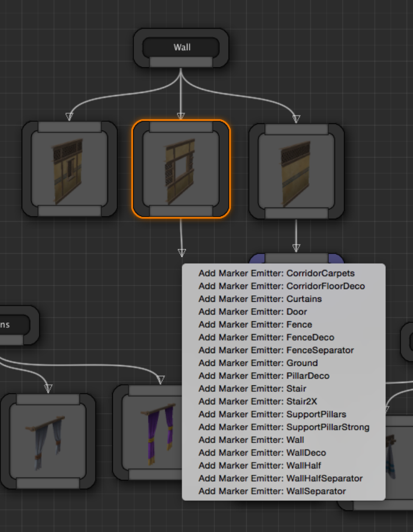Choose Add Marker Emitter: Curtains
The width and height of the screenshot is (413, 532).
283,299
